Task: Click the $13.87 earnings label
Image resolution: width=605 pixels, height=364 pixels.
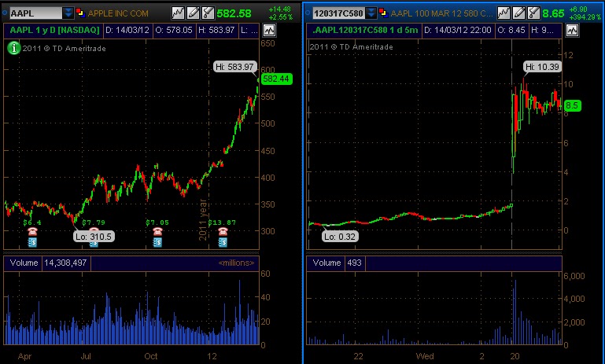Action: pos(222,222)
